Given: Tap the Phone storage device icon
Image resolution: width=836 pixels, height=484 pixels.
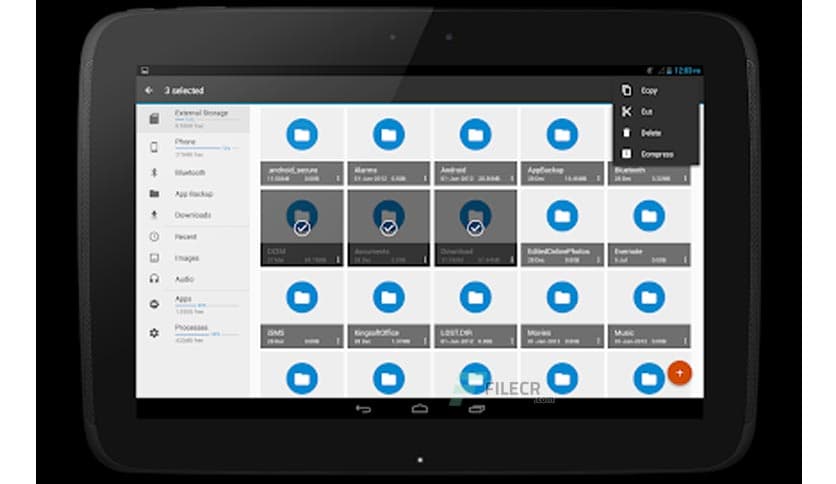Looking at the screenshot, I should pyautogui.click(x=154, y=147).
